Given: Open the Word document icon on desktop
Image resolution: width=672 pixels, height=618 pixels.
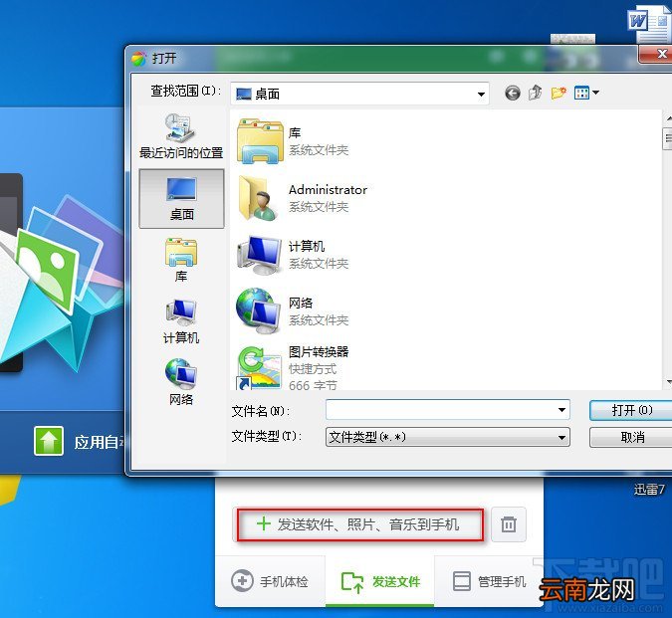Looking at the screenshot, I should [x=650, y=25].
